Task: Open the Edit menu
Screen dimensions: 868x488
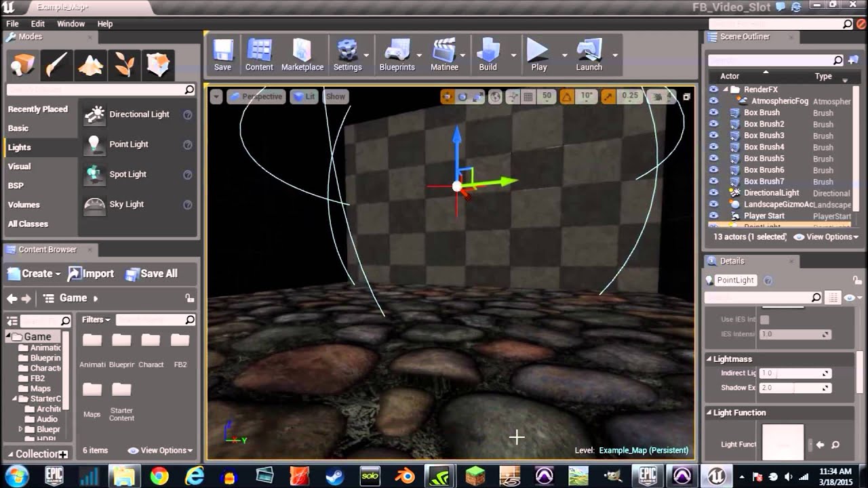Action: [x=38, y=24]
